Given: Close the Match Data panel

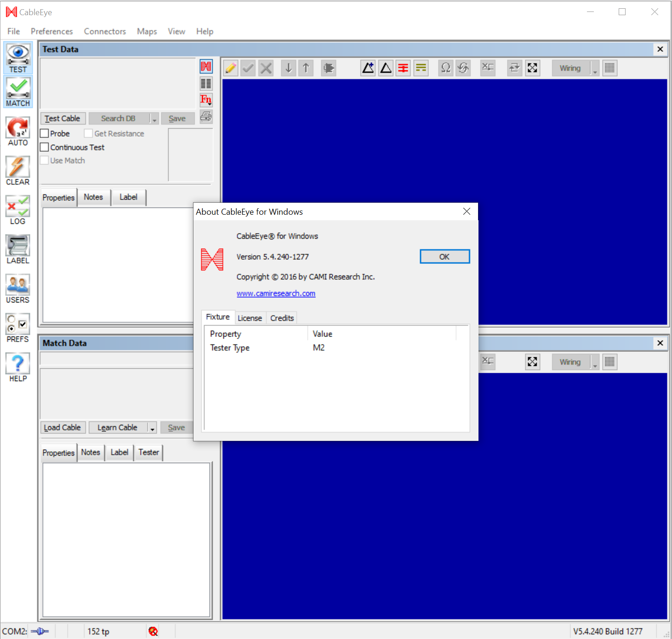Looking at the screenshot, I should click(x=660, y=343).
